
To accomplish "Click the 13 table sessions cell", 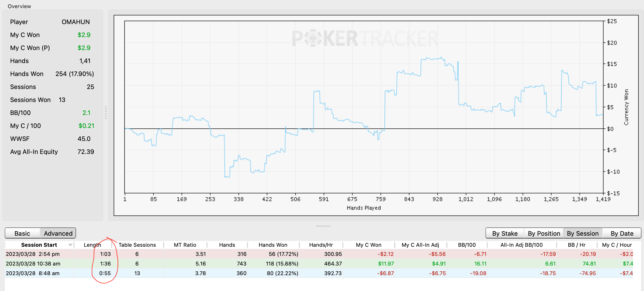I will click(x=137, y=273).
